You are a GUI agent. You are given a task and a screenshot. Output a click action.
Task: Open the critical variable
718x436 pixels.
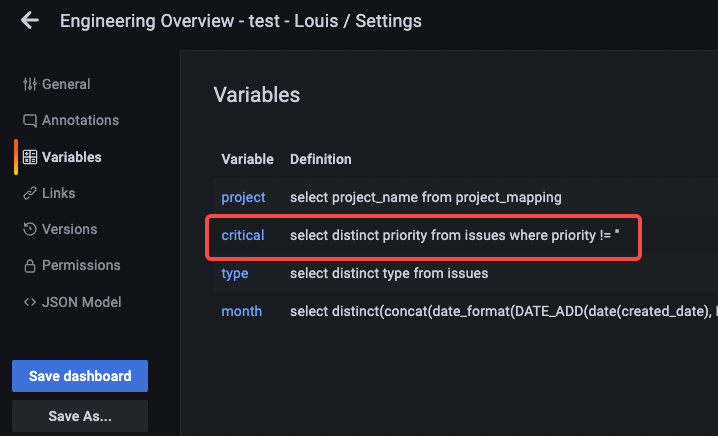click(x=243, y=235)
